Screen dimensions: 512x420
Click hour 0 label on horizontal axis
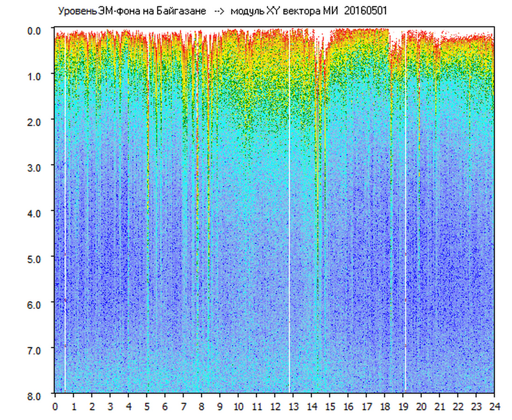55,406
